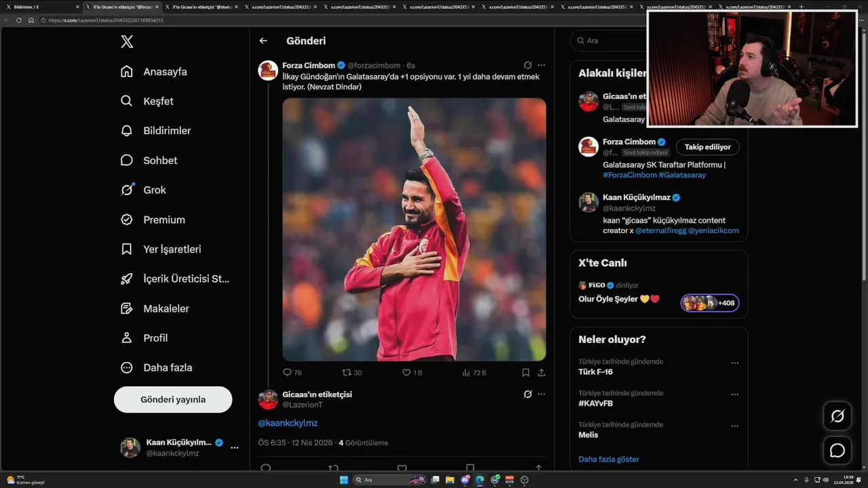Open the İlkay Gündoğan photo
The image size is (868, 488).
coord(414,229)
